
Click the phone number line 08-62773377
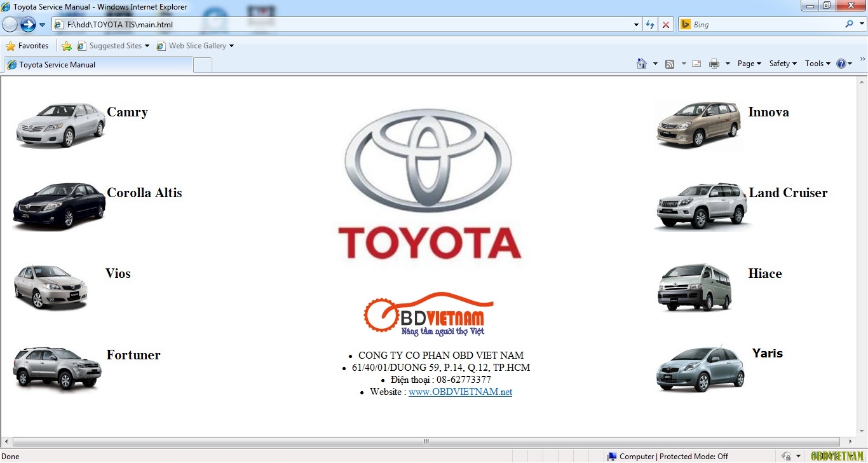pyautogui.click(x=441, y=380)
